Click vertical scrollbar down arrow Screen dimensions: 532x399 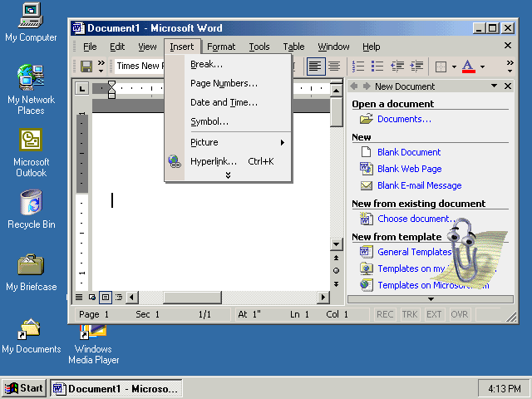click(x=336, y=244)
